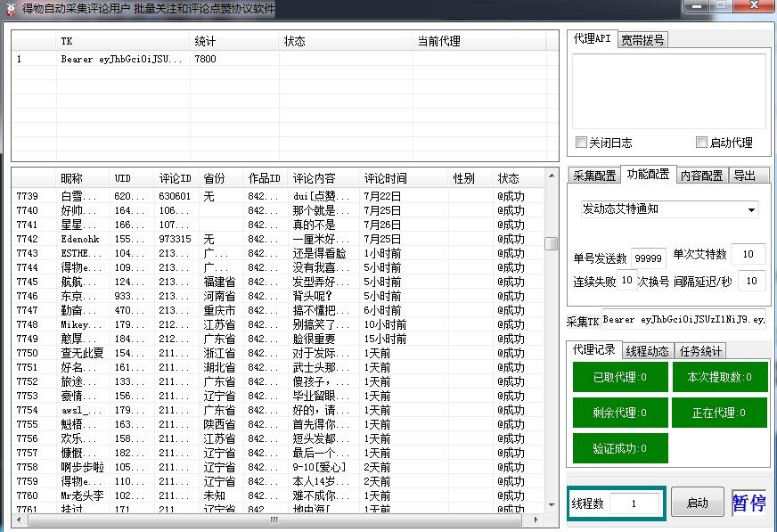Click the 暂停 pause button
The height and width of the screenshot is (532, 777).
point(748,503)
